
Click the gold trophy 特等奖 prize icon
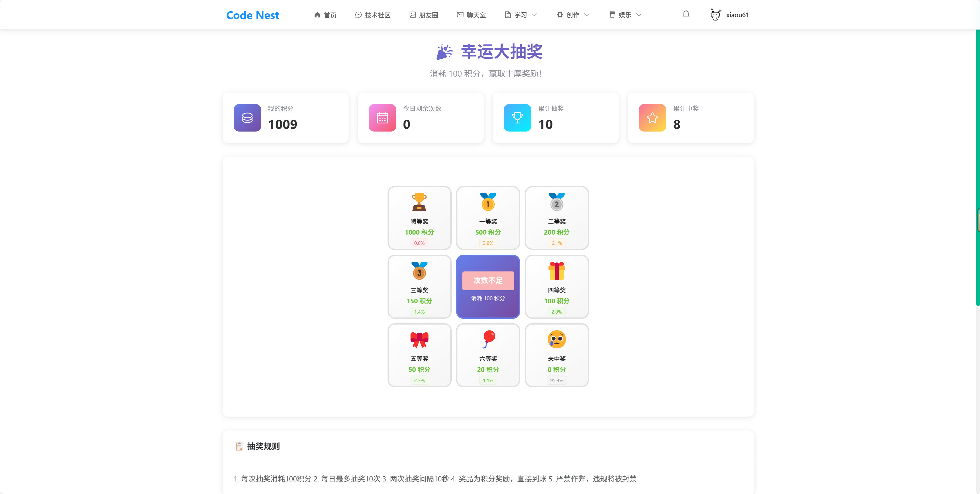[419, 202]
